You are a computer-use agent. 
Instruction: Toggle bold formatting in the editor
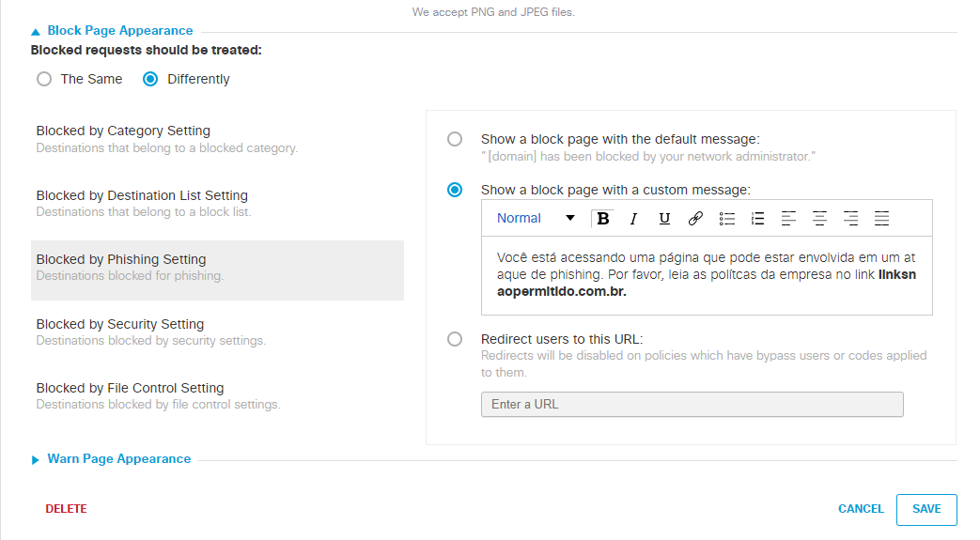603,219
